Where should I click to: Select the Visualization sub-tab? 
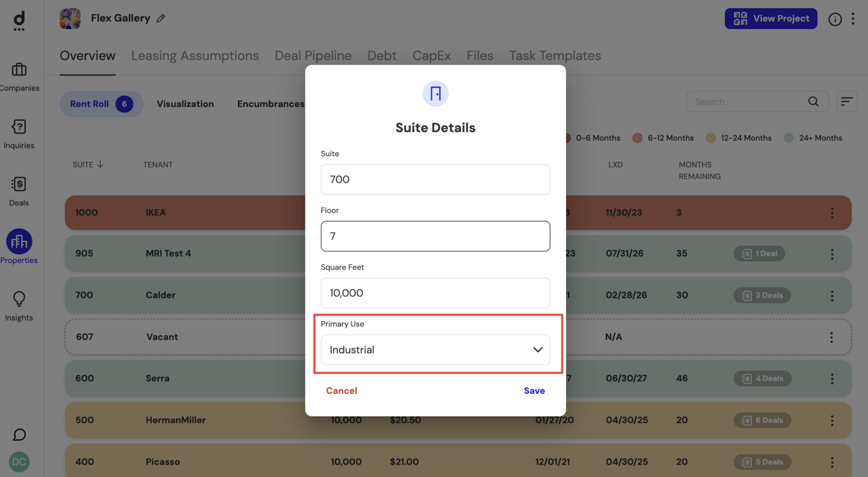point(185,104)
